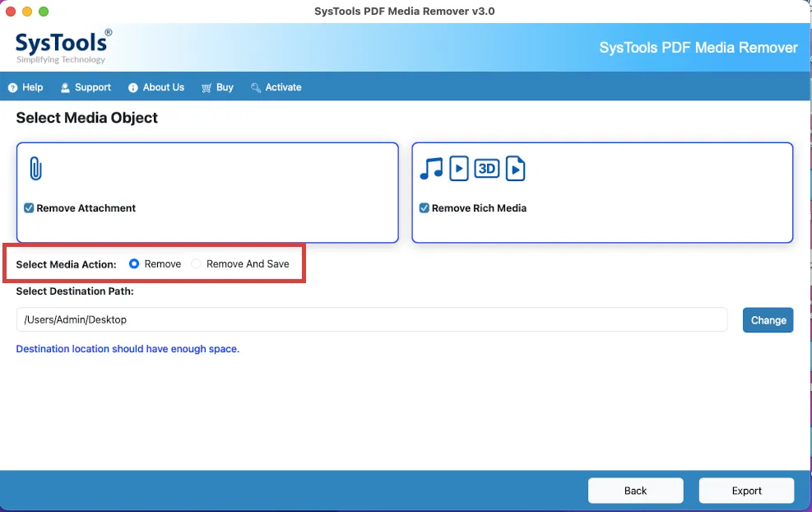This screenshot has height=512, width=812.
Task: Click the Export button
Action: pyautogui.click(x=746, y=491)
